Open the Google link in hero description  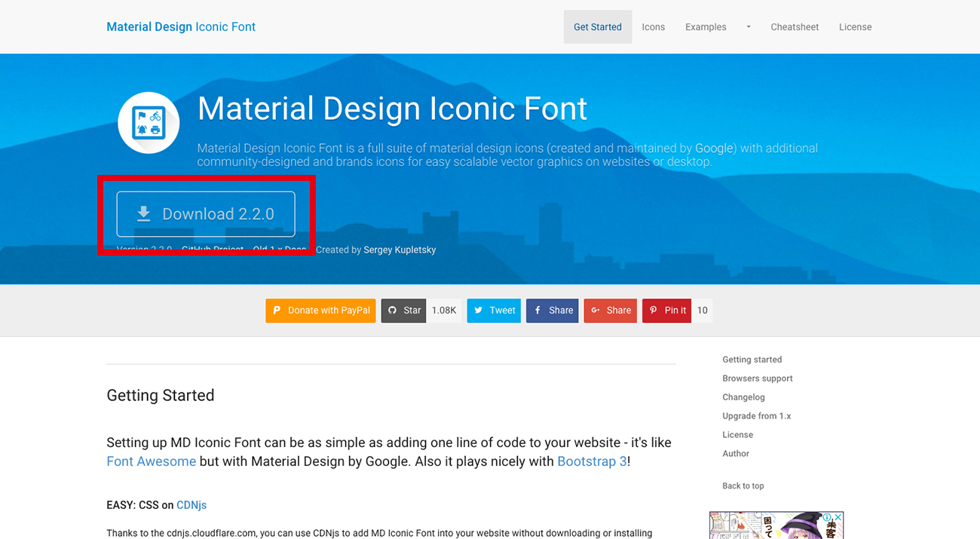(714, 149)
